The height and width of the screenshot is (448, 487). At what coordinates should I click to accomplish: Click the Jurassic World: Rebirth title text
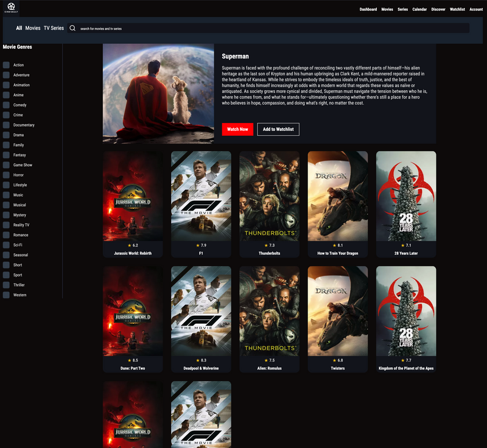pyautogui.click(x=133, y=253)
